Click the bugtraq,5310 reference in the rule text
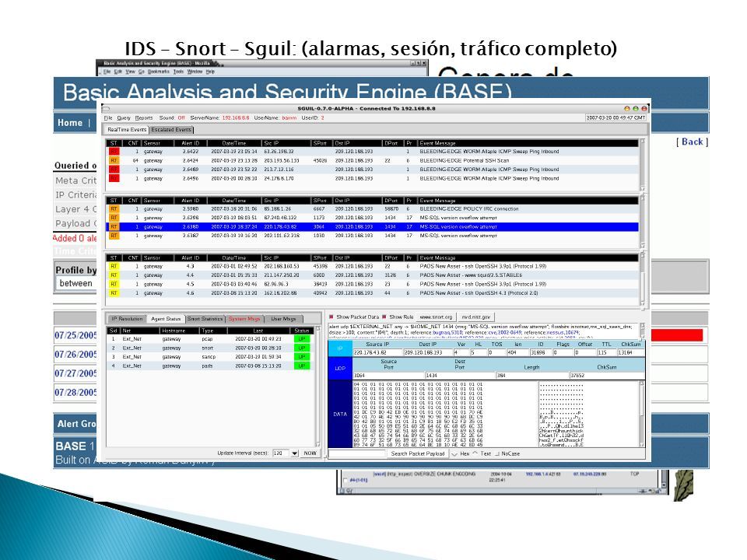This screenshot has width=747, height=560. [x=449, y=332]
